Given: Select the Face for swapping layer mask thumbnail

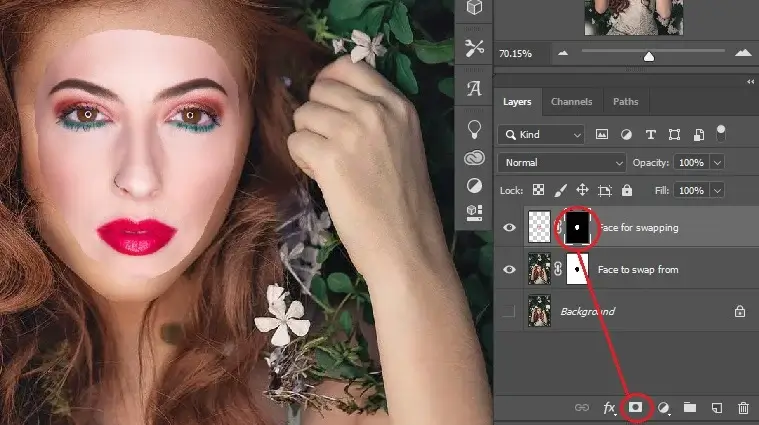Looking at the screenshot, I should click(x=577, y=227).
